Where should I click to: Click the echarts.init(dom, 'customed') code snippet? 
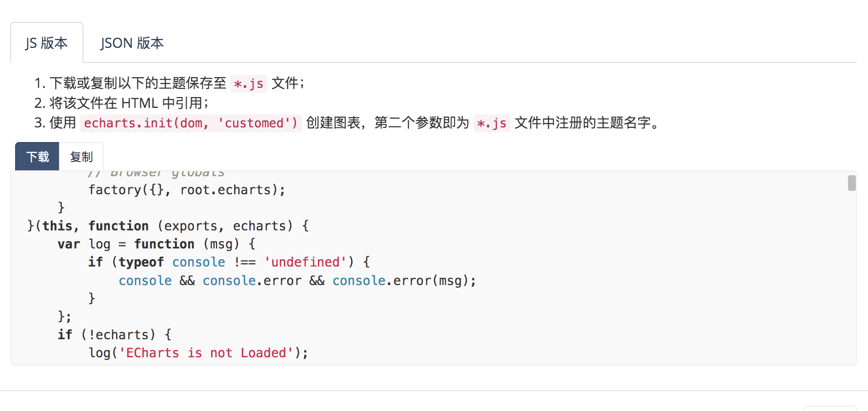191,123
